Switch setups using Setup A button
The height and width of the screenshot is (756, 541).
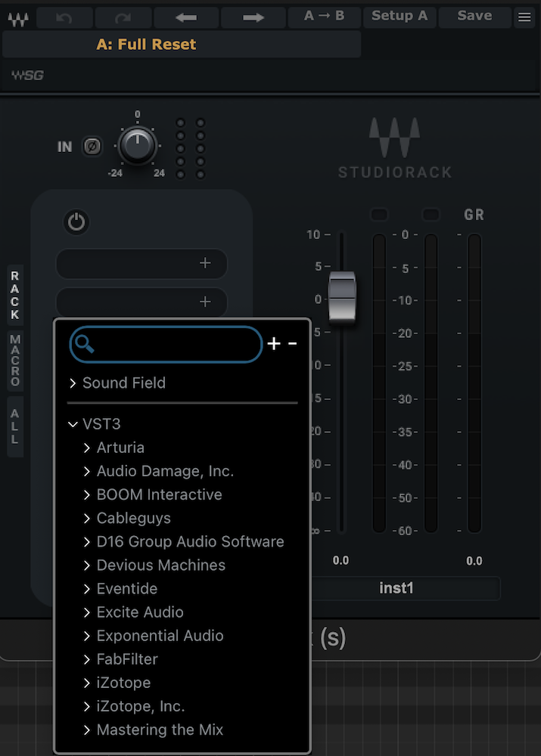400,17
